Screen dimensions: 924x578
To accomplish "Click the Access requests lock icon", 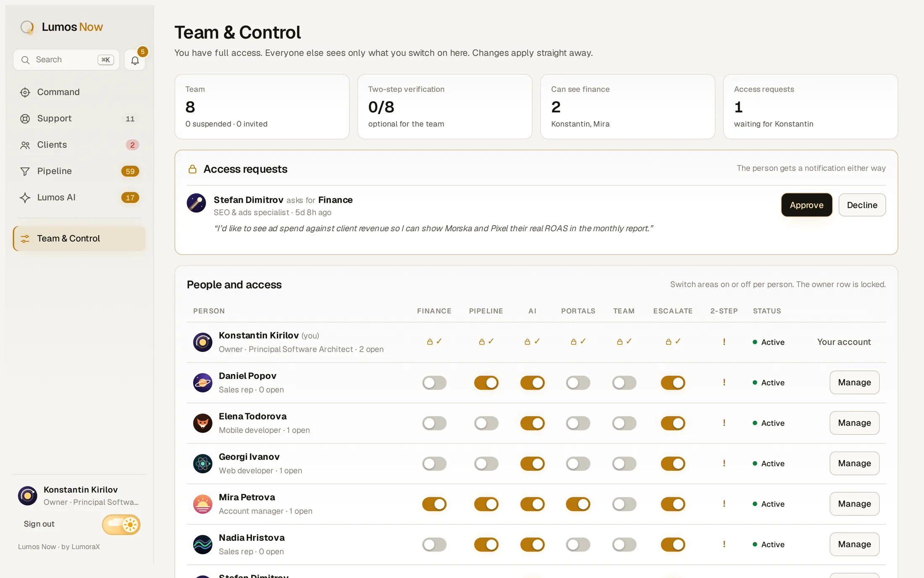I will (192, 169).
